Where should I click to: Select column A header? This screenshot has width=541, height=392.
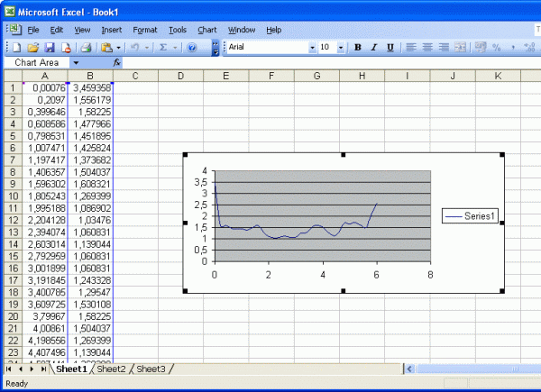45,76
